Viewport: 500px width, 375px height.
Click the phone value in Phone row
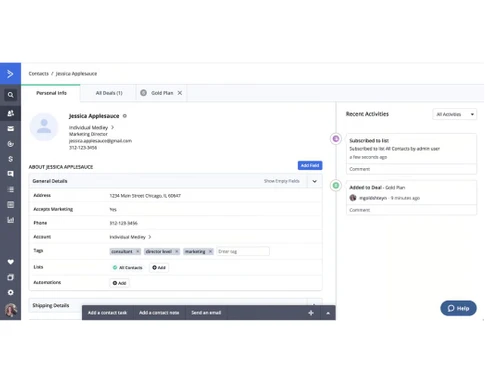tap(123, 223)
